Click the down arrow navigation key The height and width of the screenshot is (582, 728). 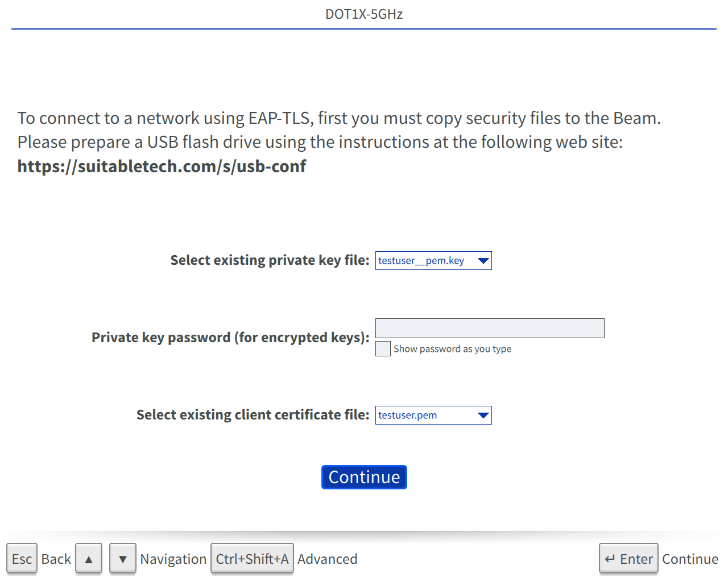pos(123,559)
